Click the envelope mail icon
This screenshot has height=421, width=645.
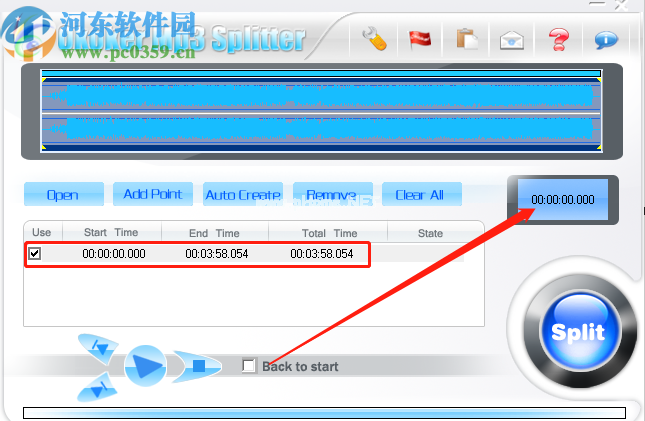(x=513, y=40)
